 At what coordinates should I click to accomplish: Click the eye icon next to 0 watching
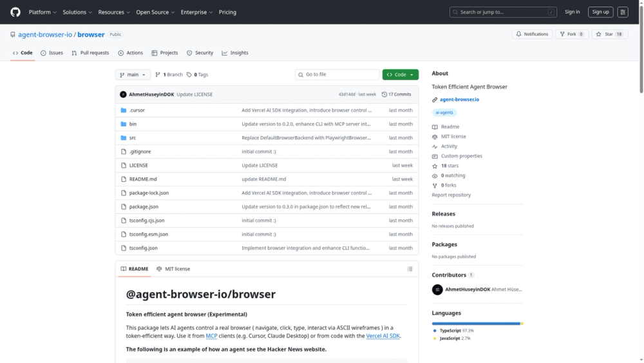tap(435, 175)
